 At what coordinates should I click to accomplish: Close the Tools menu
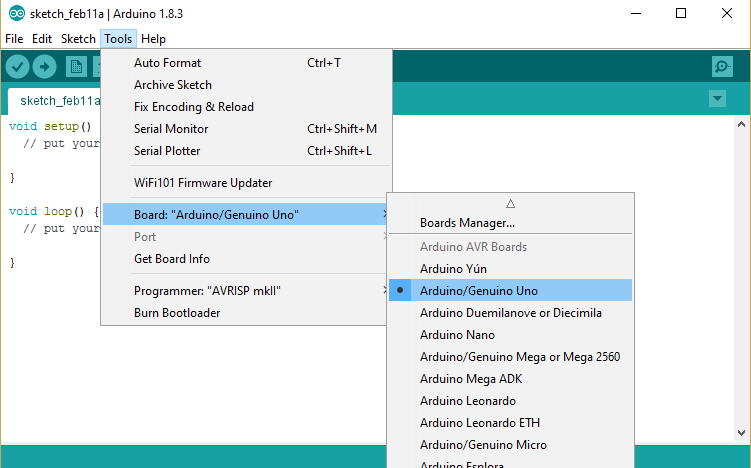coord(118,39)
